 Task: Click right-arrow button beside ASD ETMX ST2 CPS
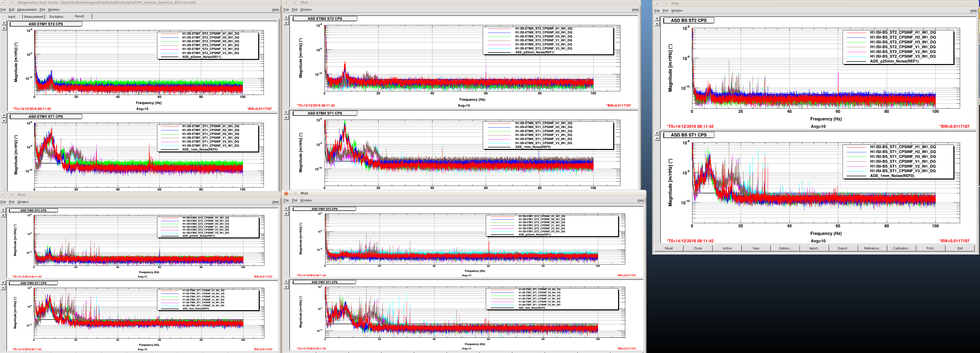[x=287, y=18]
